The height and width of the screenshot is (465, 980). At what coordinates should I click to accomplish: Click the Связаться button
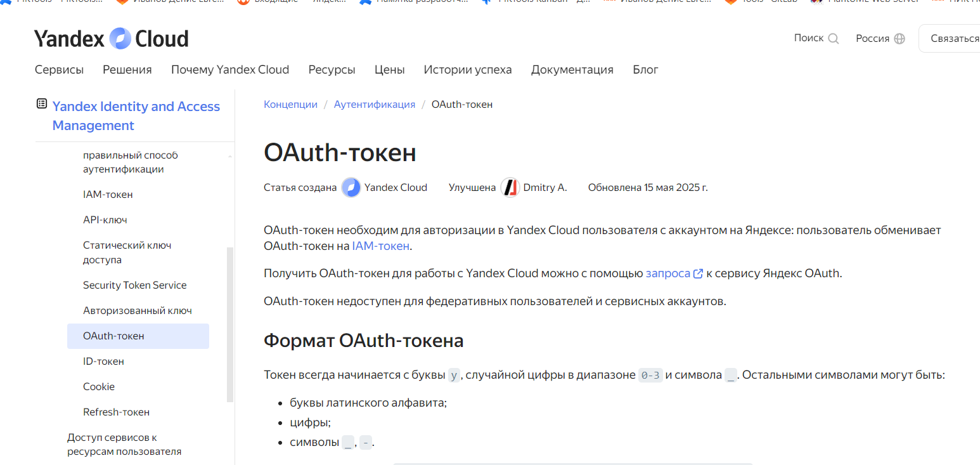click(x=950, y=39)
